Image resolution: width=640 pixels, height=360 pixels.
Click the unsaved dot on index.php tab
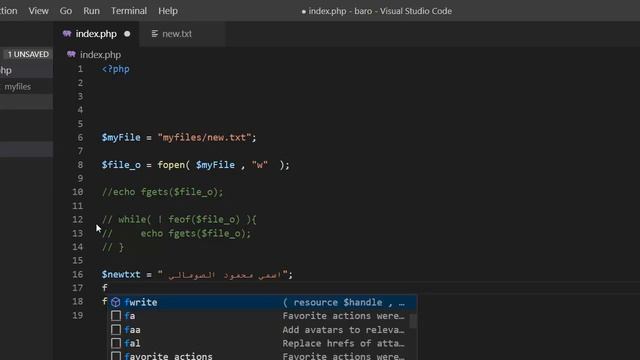point(127,34)
